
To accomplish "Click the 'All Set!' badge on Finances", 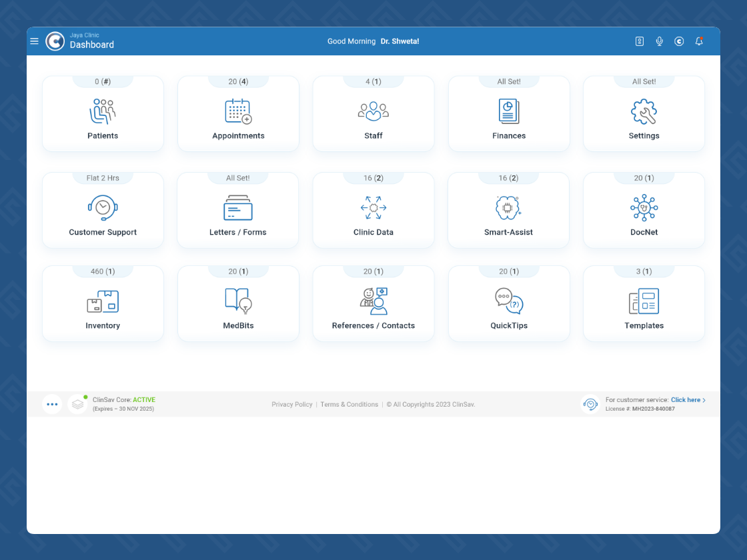I will tap(509, 81).
